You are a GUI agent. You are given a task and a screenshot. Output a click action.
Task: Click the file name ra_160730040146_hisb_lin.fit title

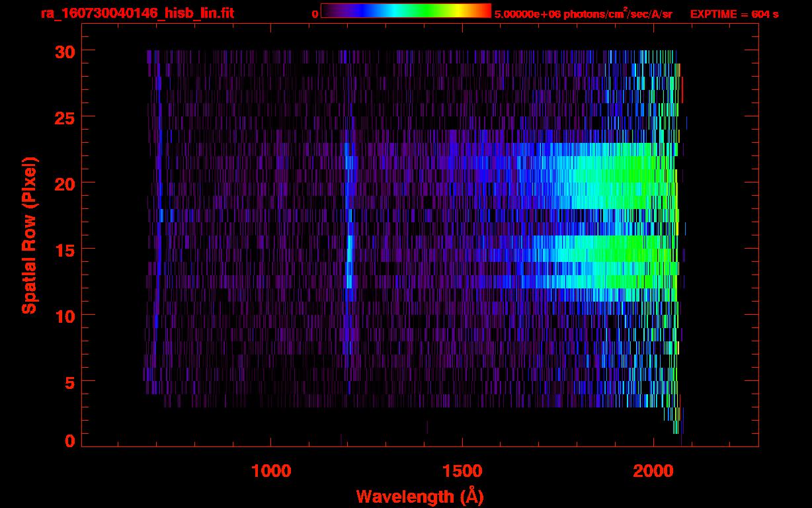(137, 13)
